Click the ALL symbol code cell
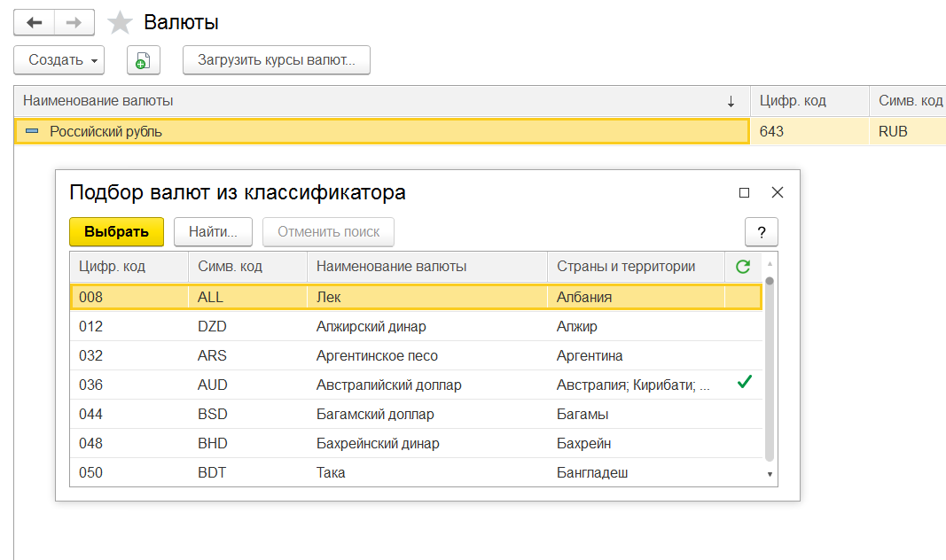 click(x=248, y=297)
